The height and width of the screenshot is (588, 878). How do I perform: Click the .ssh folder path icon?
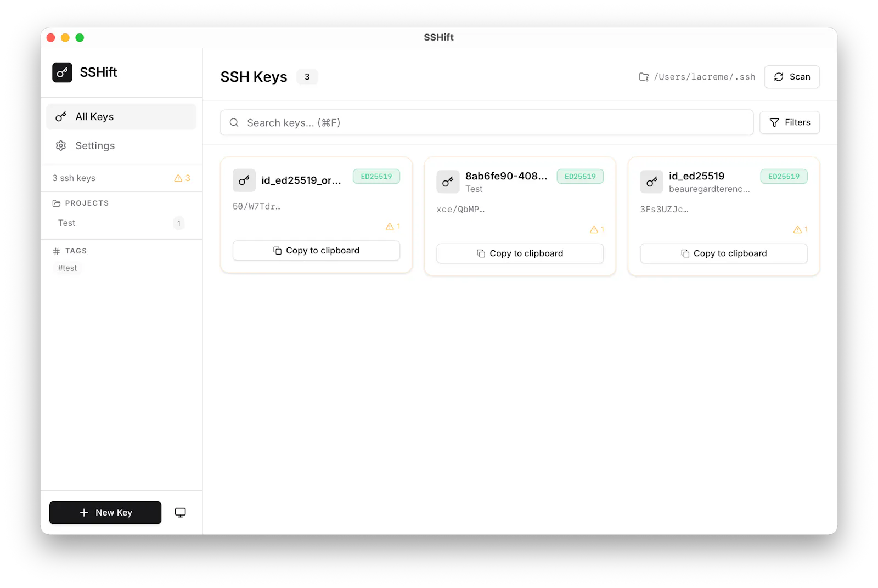coord(644,77)
